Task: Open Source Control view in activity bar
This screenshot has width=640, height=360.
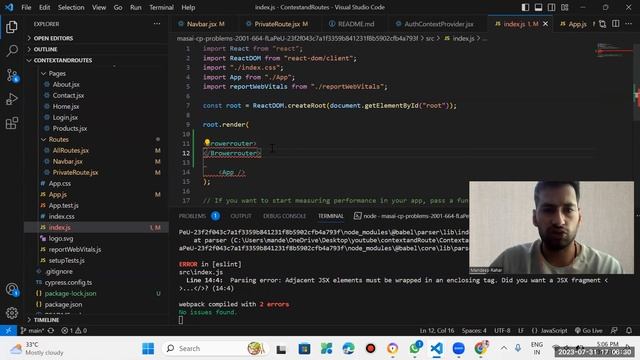Action: point(12,76)
